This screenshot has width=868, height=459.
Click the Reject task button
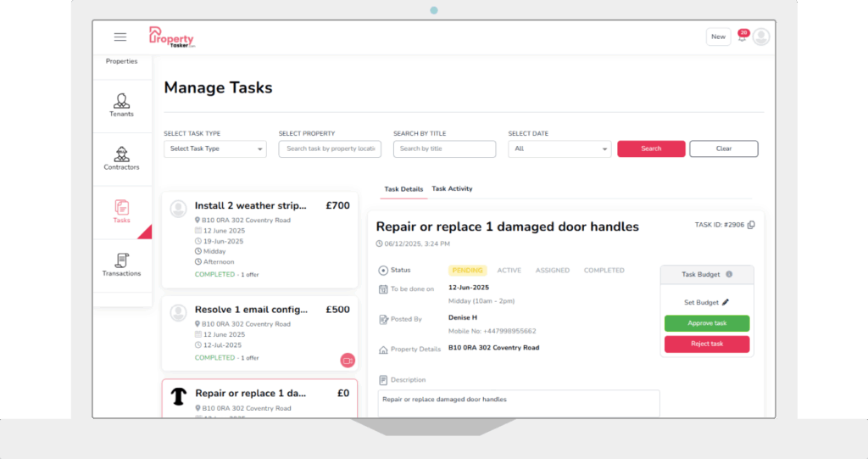707,344
